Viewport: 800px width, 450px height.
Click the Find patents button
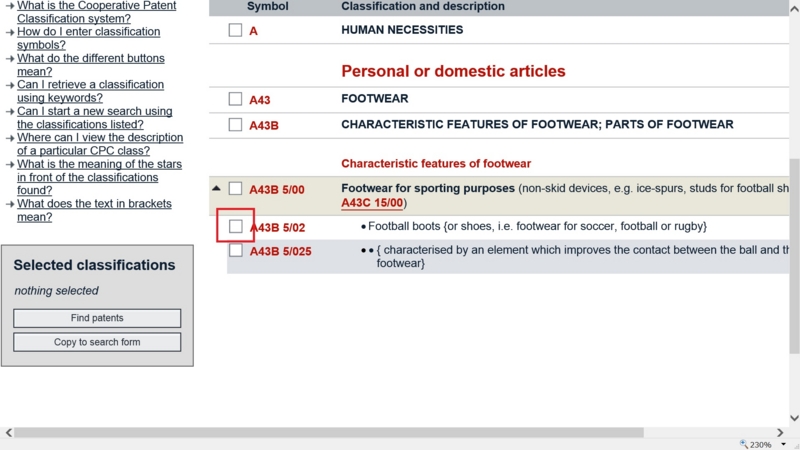pyautogui.click(x=97, y=318)
